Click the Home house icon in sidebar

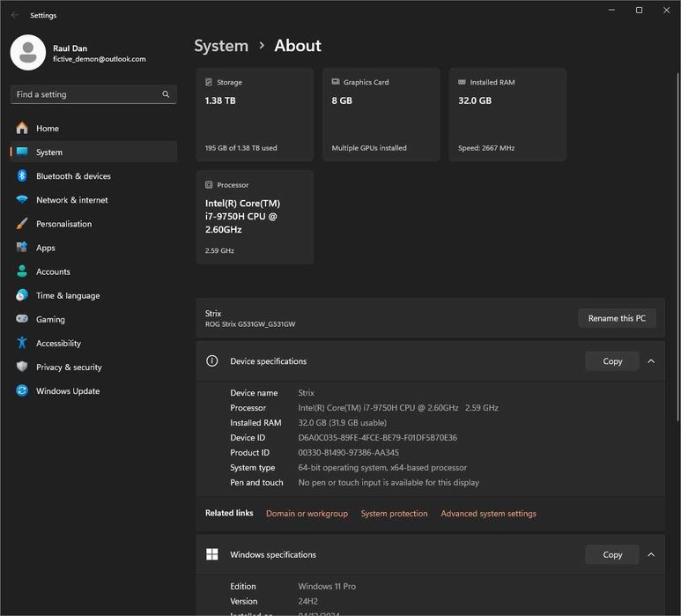22,128
